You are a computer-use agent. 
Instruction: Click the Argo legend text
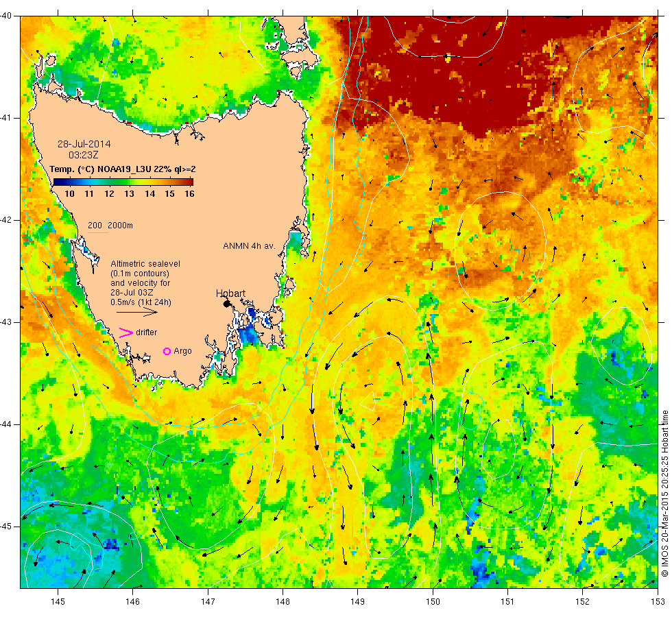[182, 351]
